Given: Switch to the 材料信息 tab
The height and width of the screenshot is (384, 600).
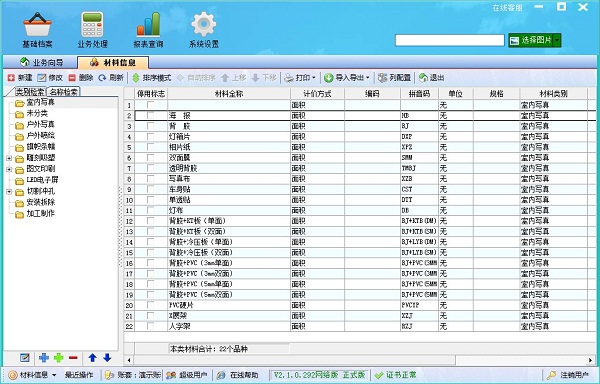Looking at the screenshot, I should click(x=113, y=62).
